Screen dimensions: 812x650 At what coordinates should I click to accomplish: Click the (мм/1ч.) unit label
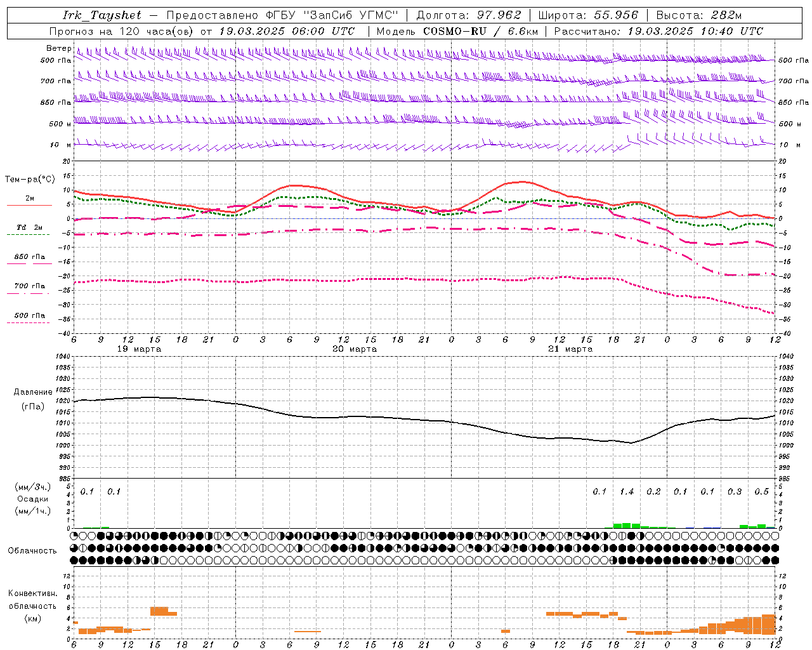tap(32, 511)
